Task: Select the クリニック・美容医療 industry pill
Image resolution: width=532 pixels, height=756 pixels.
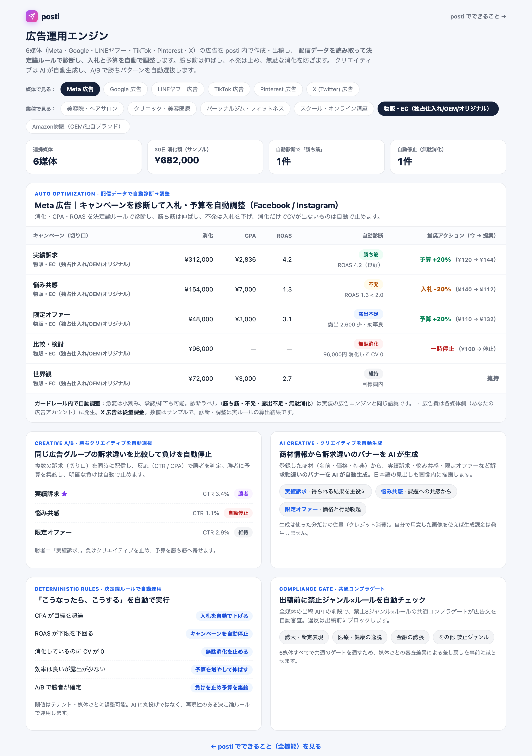Action: 162,109
